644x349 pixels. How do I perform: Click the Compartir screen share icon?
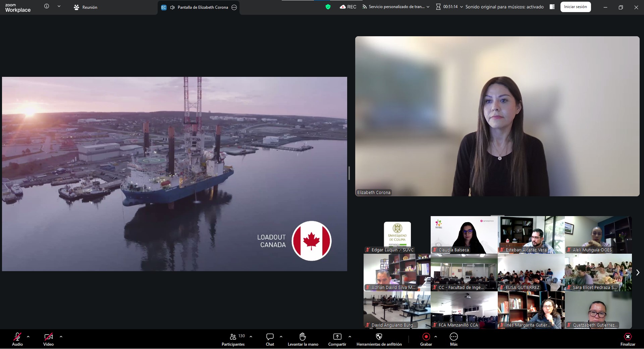pos(337,337)
